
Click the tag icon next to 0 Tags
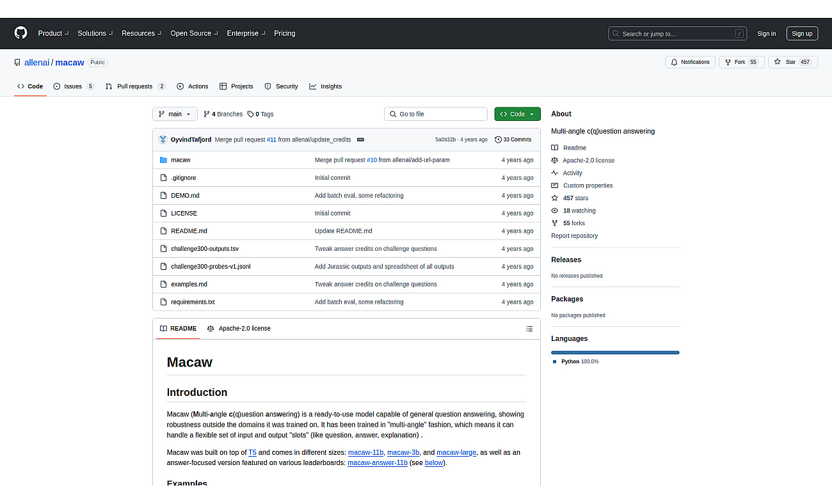(250, 114)
